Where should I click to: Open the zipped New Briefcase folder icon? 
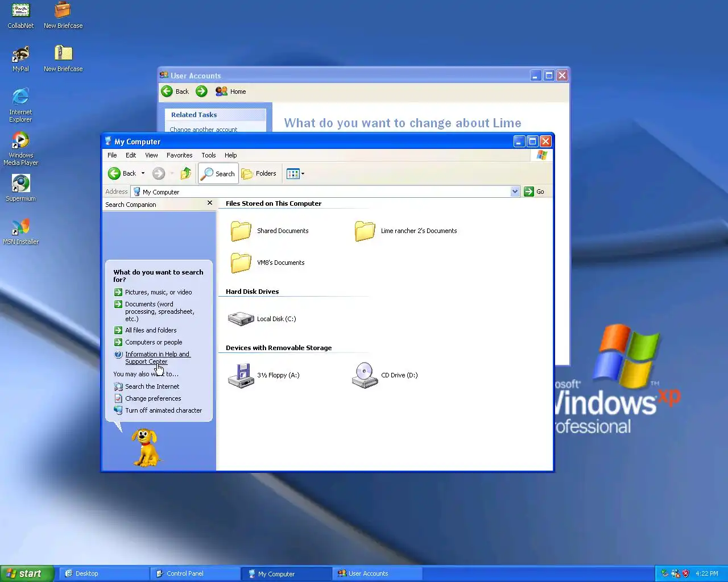click(x=63, y=59)
